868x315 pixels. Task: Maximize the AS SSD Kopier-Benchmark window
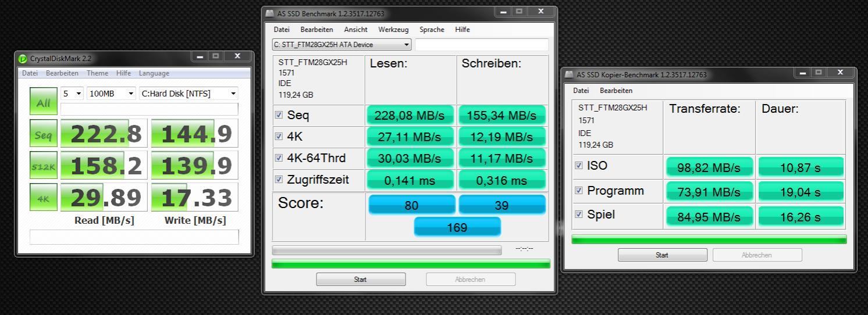[819, 73]
